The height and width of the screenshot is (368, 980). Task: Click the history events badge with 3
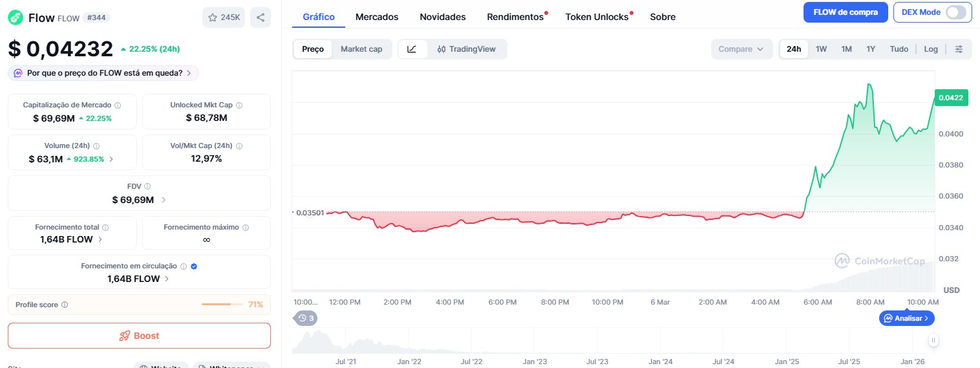306,318
